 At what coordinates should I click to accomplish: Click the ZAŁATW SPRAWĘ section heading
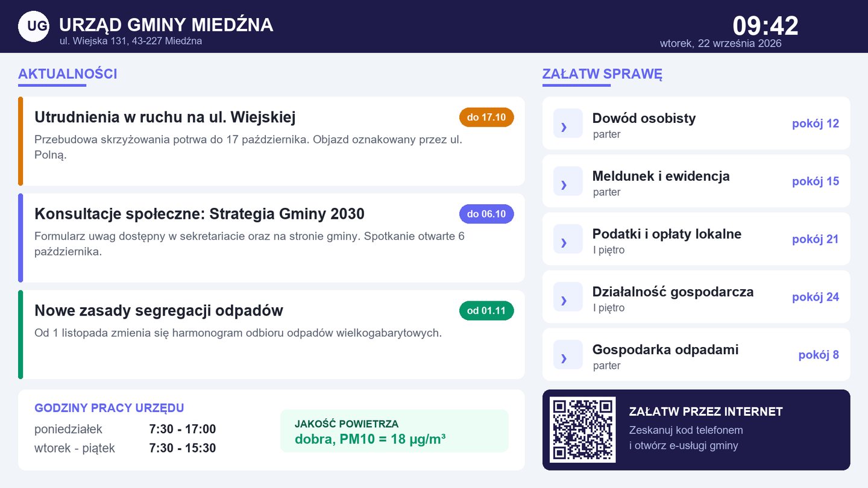point(602,74)
